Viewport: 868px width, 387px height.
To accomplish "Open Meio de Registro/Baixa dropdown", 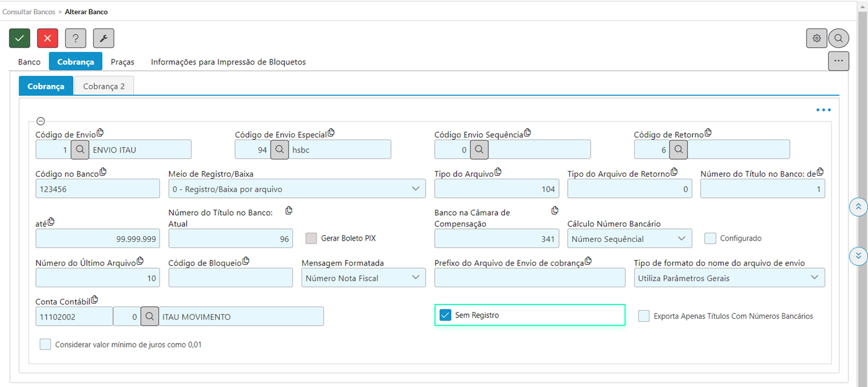I will (x=297, y=189).
